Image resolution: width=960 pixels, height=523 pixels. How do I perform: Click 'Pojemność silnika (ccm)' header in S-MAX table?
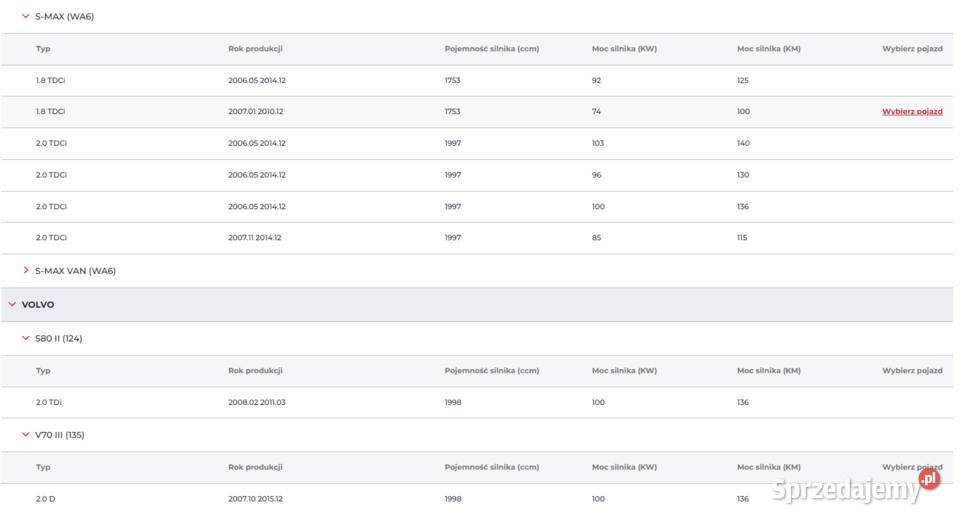point(492,48)
